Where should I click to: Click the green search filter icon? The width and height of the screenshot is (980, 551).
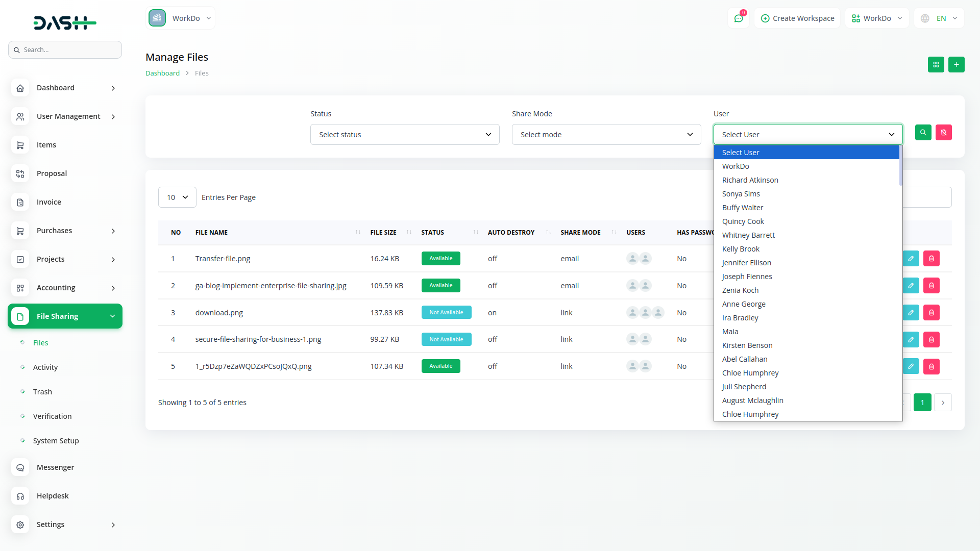coord(923,133)
